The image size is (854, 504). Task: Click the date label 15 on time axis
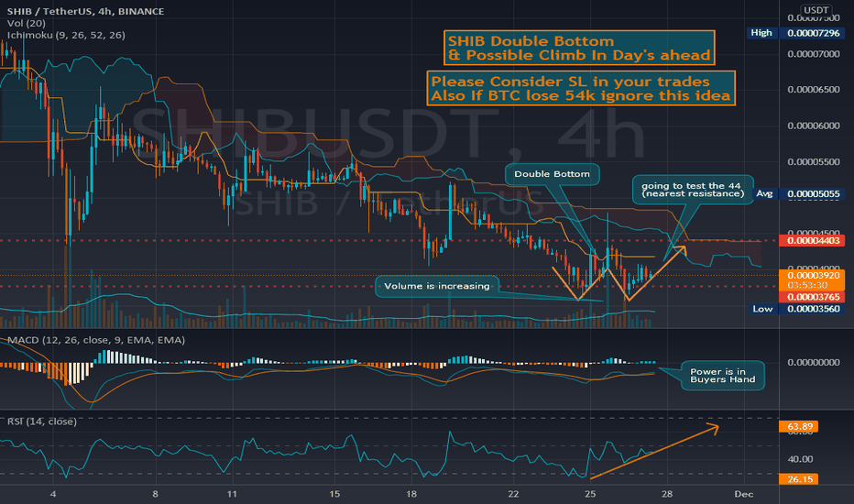tap(334, 494)
